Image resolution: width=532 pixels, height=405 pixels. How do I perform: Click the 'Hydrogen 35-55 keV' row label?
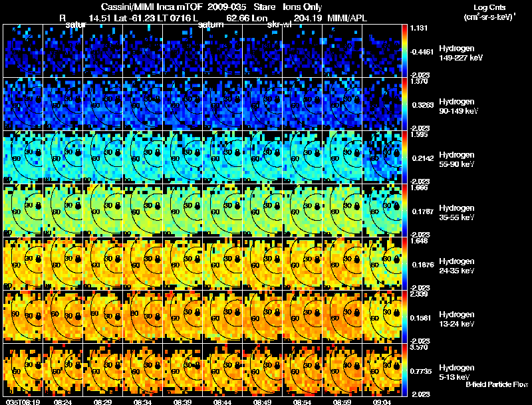[457, 213]
